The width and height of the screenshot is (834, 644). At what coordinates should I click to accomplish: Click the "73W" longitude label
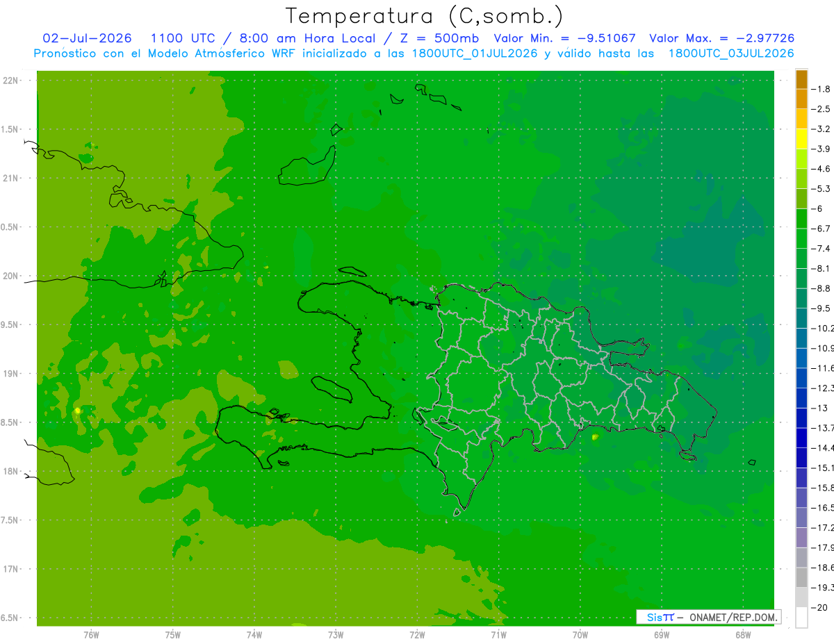(x=336, y=635)
